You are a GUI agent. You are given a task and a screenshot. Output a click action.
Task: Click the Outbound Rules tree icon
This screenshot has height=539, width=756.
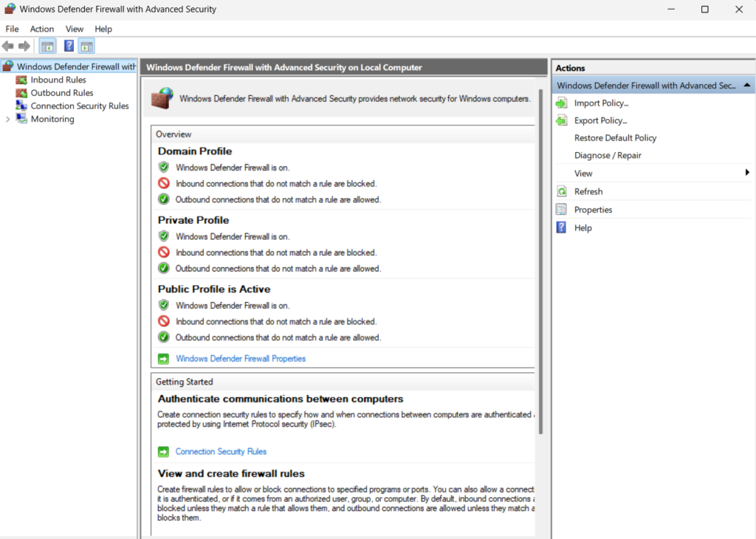click(21, 92)
